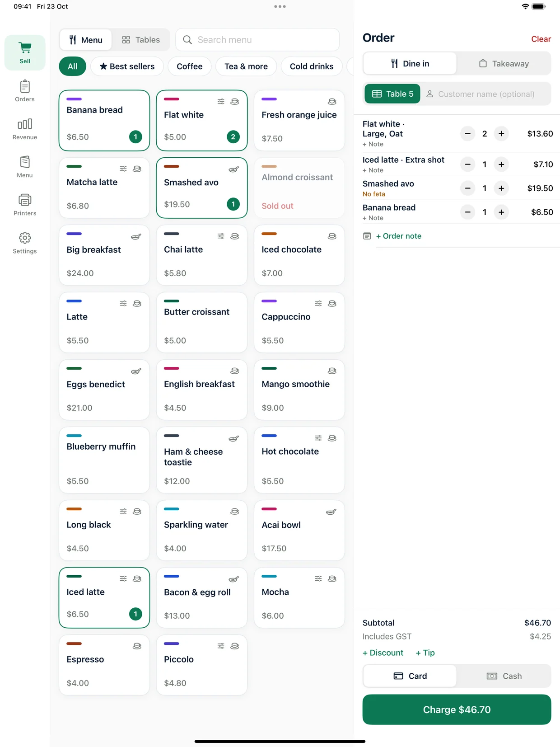560x747 pixels.
Task: Expand note under Flat white item
Action: [x=373, y=144]
